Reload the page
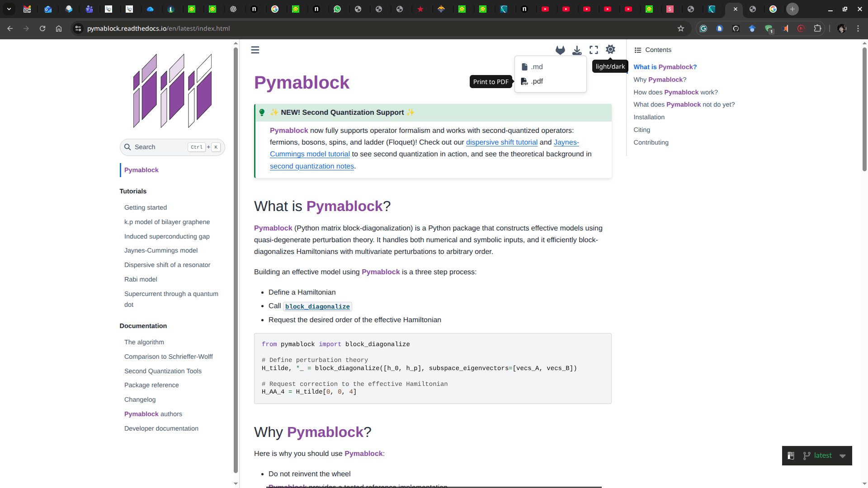The height and width of the screenshot is (488, 868). pos(42,28)
